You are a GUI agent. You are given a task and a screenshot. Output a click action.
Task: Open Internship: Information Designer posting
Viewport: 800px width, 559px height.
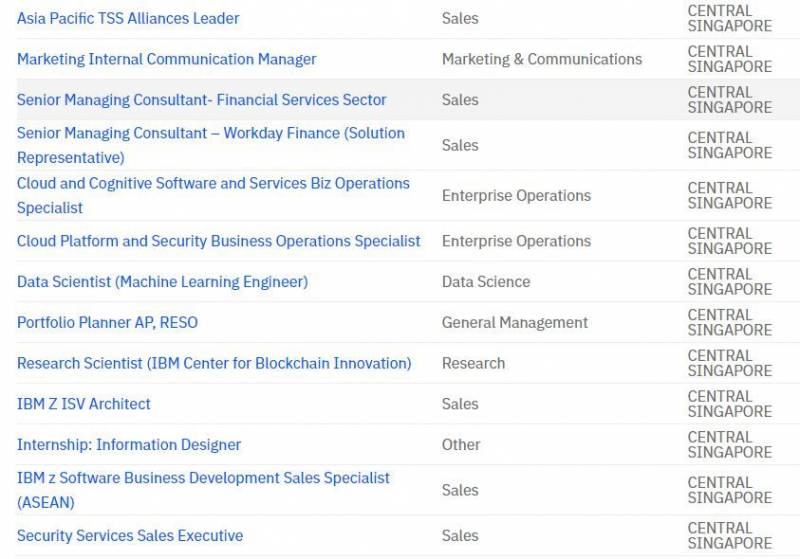click(129, 445)
